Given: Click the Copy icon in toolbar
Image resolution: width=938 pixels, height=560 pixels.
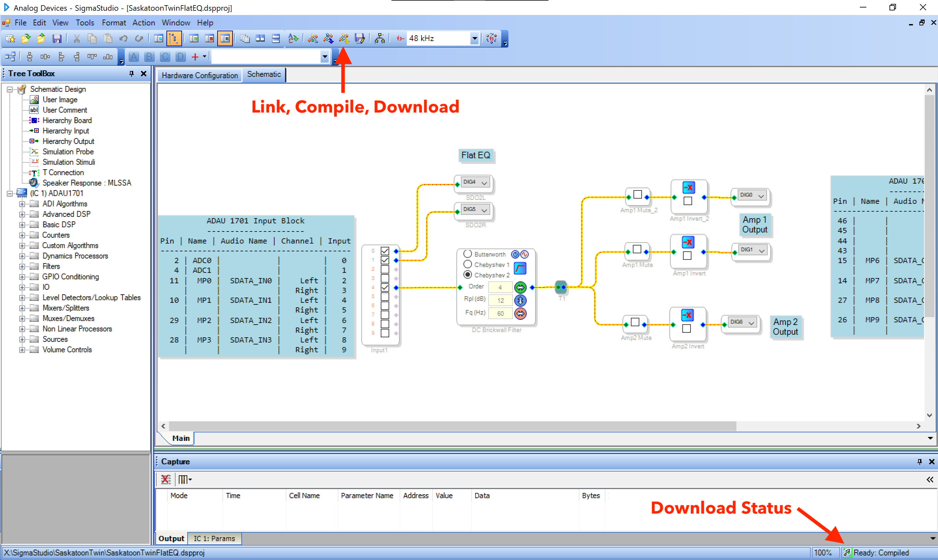Looking at the screenshot, I should [x=92, y=38].
